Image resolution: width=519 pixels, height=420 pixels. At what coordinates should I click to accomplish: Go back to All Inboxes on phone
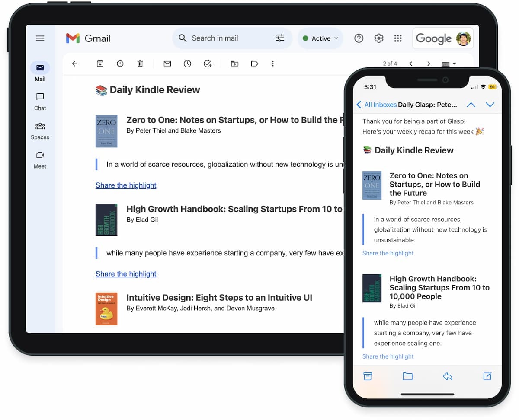pos(376,105)
